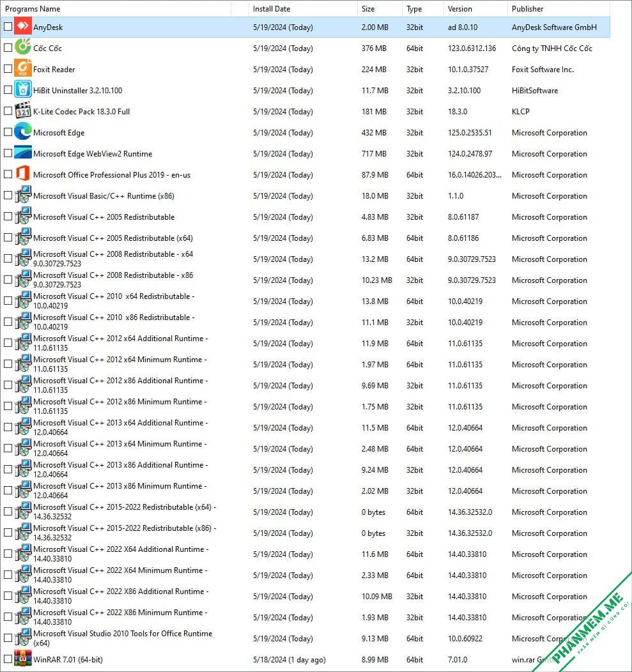Click the AnyDesk program icon
Screen dimensions: 632x672
tap(23, 26)
